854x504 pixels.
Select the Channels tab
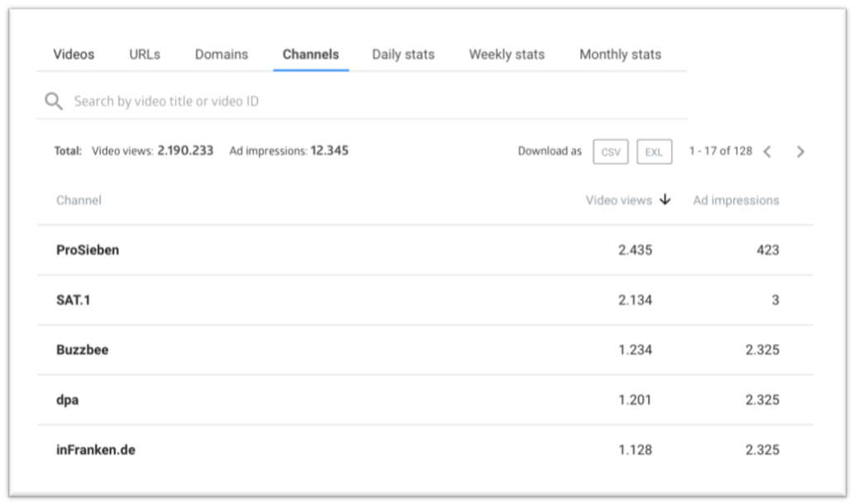click(x=311, y=55)
